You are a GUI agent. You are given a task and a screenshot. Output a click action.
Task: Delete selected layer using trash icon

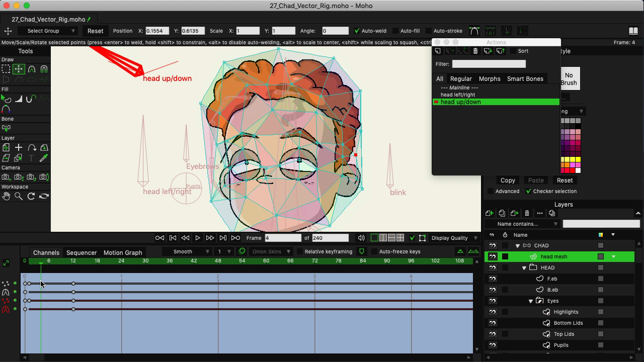(527, 213)
